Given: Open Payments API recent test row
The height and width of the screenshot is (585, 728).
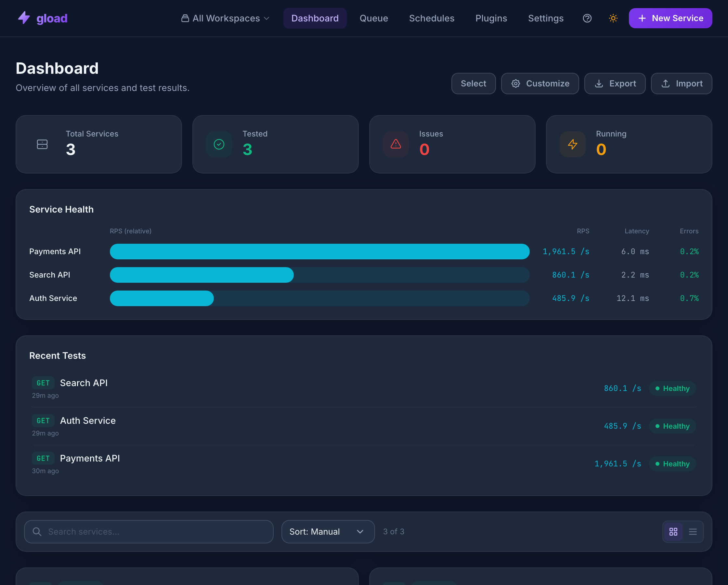Looking at the screenshot, I should (x=364, y=464).
